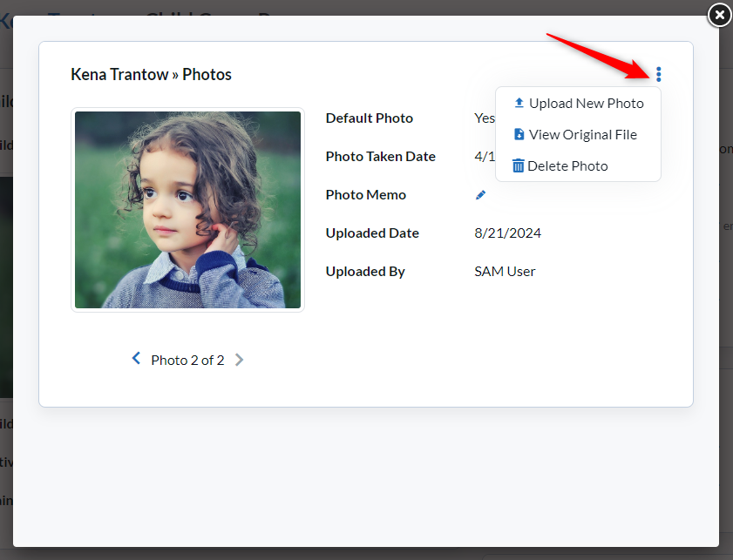This screenshot has height=560, width=733.
Task: Go to the next photo with right chevron
Action: 239,360
